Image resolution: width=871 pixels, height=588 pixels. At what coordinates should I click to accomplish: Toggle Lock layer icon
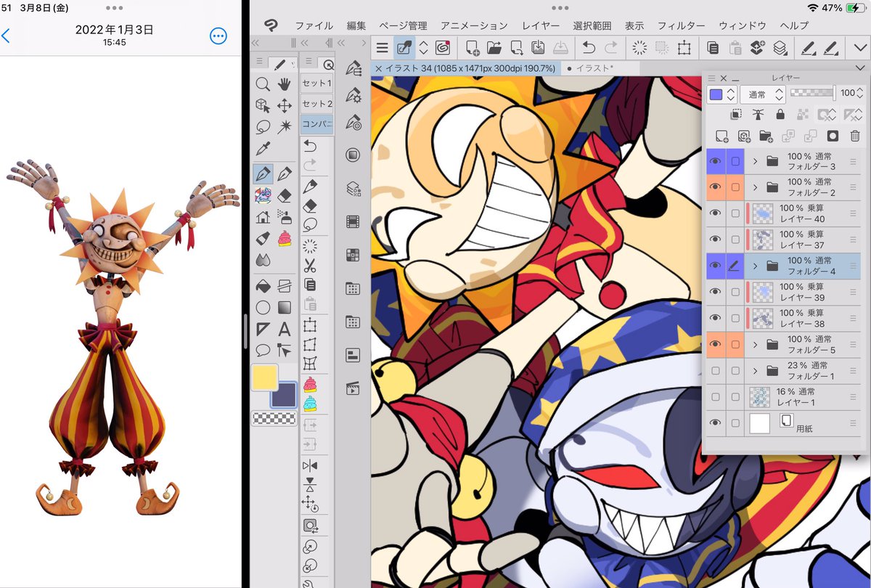click(780, 115)
